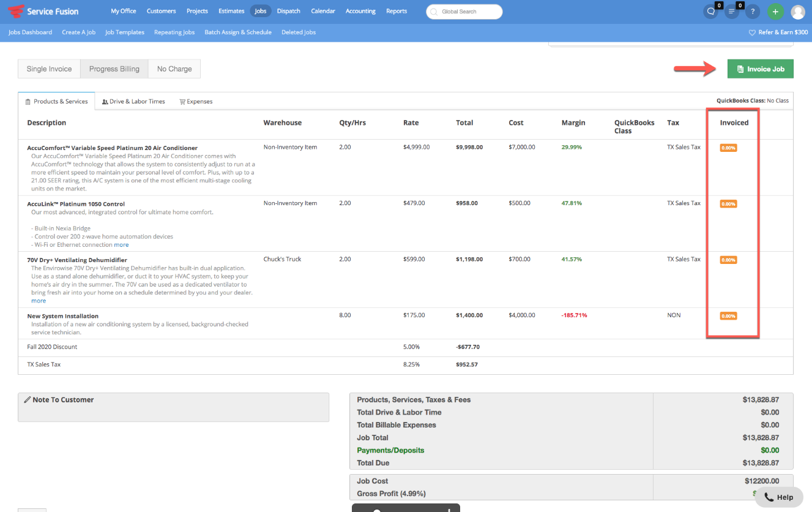
Task: Click the Job Total amount $13,828.87
Action: pos(761,437)
